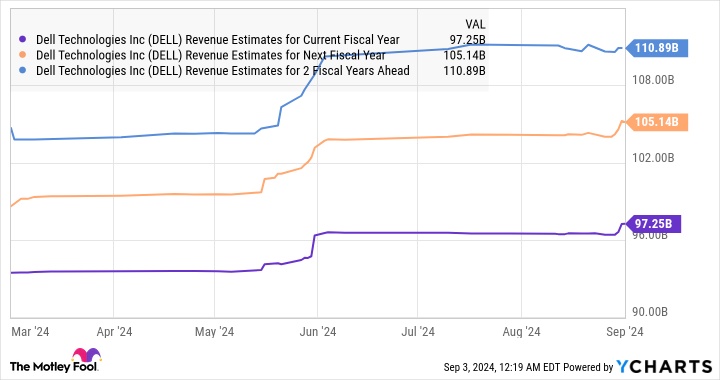Viewport: 720px width, 380px height.
Task: Click the 102.00B y-axis label
Action: pos(653,158)
